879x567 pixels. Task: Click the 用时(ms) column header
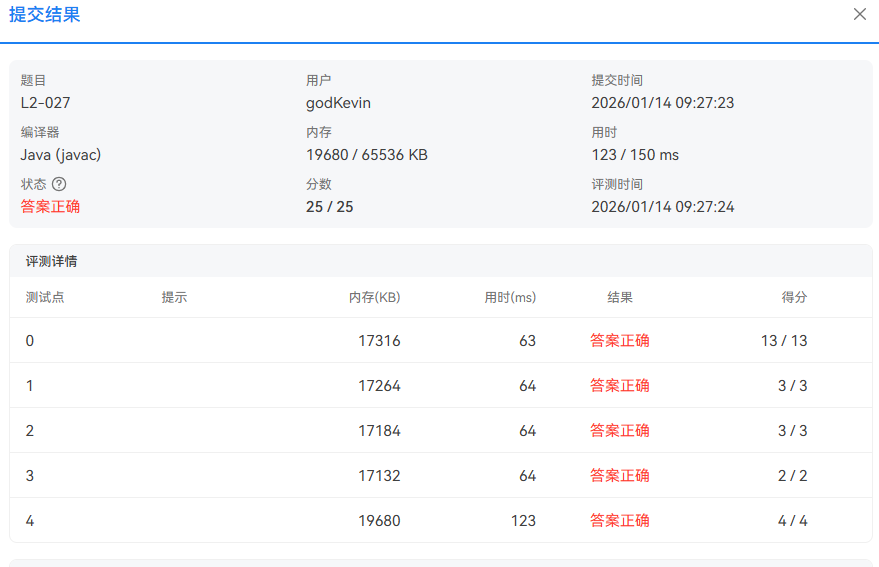[510, 297]
